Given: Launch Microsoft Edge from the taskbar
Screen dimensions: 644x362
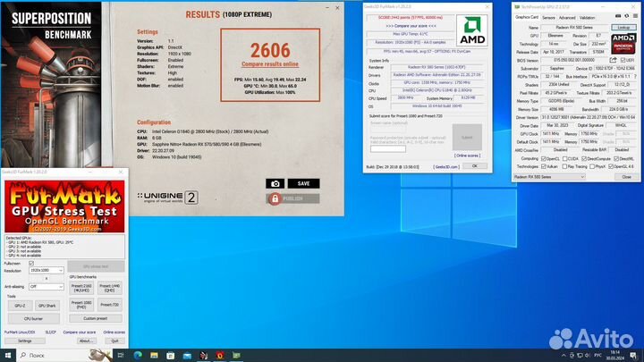Looking at the screenshot, I should coord(138,355).
